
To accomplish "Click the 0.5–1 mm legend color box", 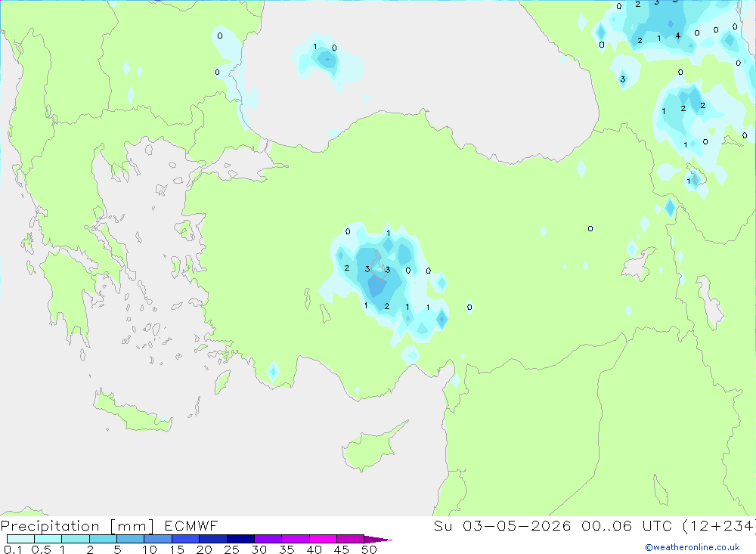I will pyautogui.click(x=48, y=539).
